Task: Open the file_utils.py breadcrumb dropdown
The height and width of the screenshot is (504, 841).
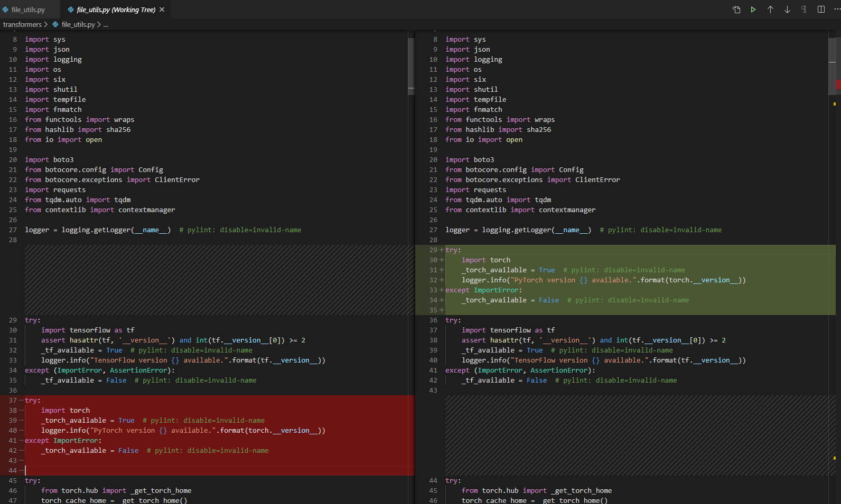Action: 78,24
